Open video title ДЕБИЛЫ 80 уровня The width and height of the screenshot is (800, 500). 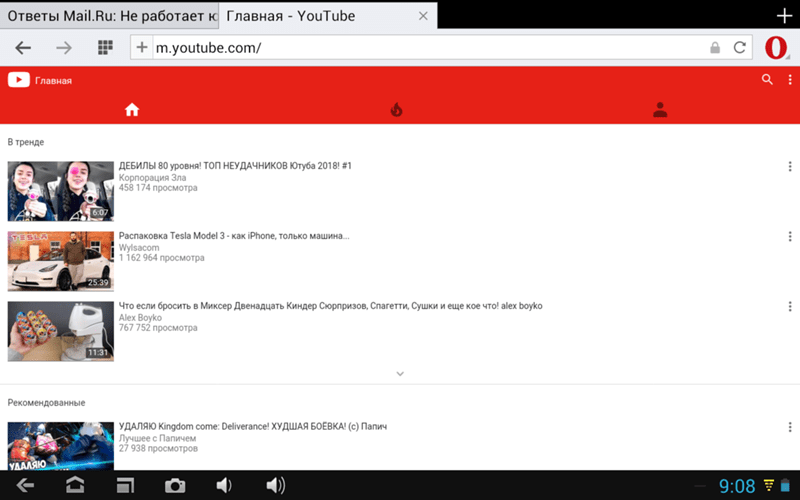coord(235,166)
